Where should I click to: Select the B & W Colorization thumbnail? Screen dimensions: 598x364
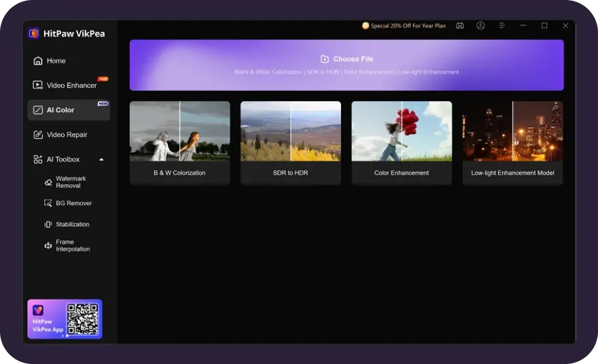tap(179, 131)
